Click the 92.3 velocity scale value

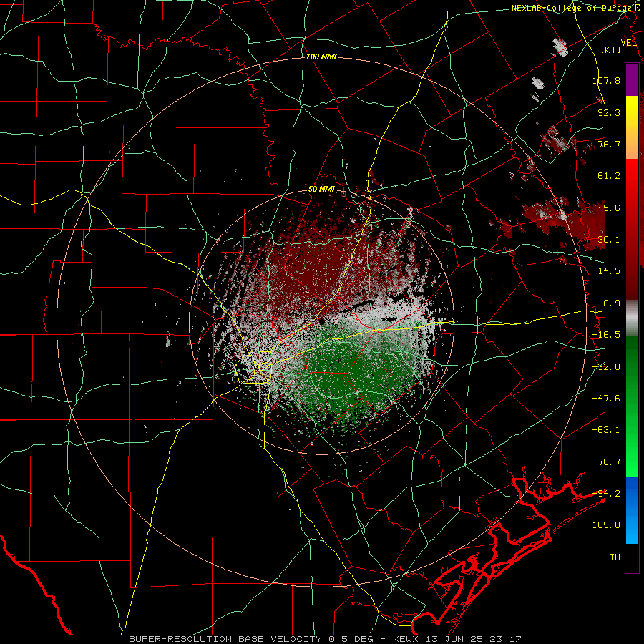609,112
